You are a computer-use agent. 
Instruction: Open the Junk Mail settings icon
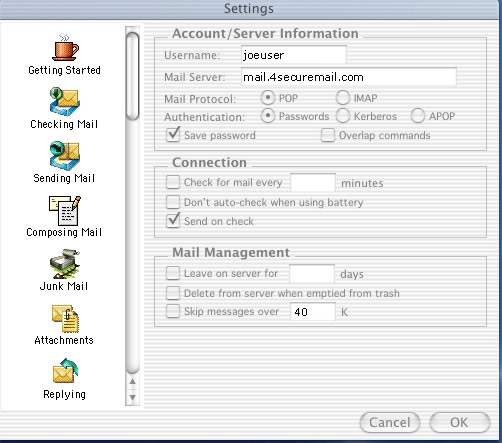[x=65, y=264]
